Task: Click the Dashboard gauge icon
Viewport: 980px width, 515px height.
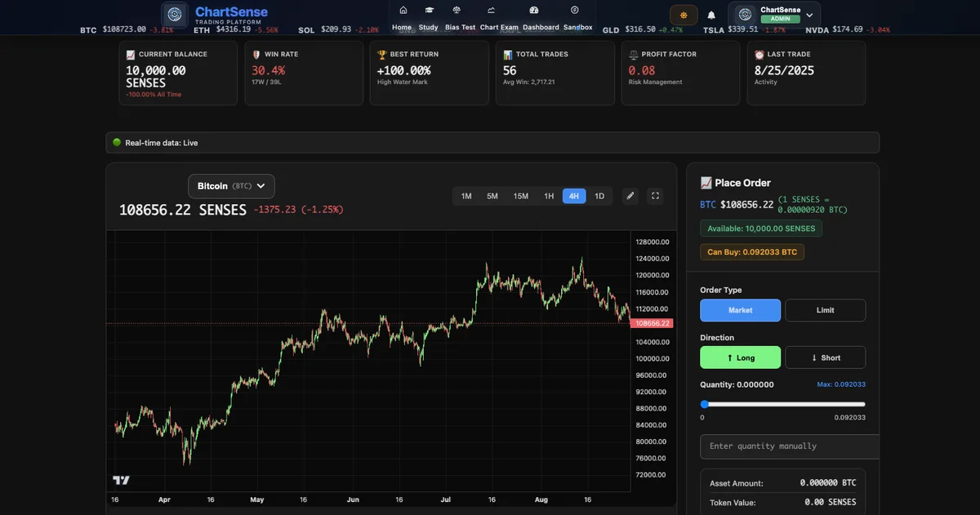Action: tap(534, 10)
